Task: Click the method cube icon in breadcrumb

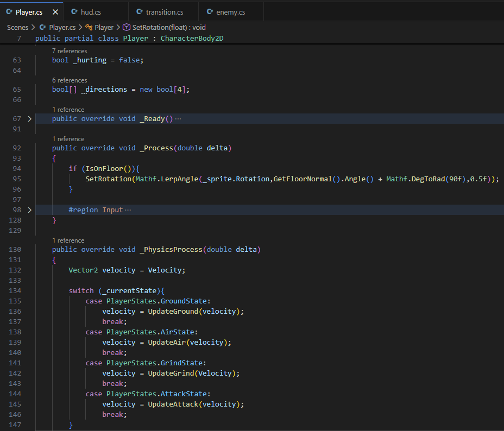Action: (x=127, y=27)
